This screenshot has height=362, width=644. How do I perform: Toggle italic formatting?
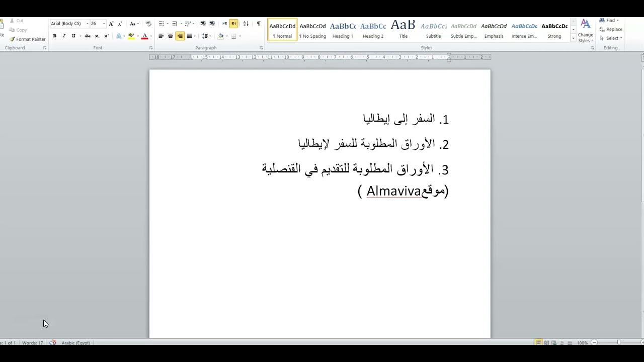click(x=64, y=36)
